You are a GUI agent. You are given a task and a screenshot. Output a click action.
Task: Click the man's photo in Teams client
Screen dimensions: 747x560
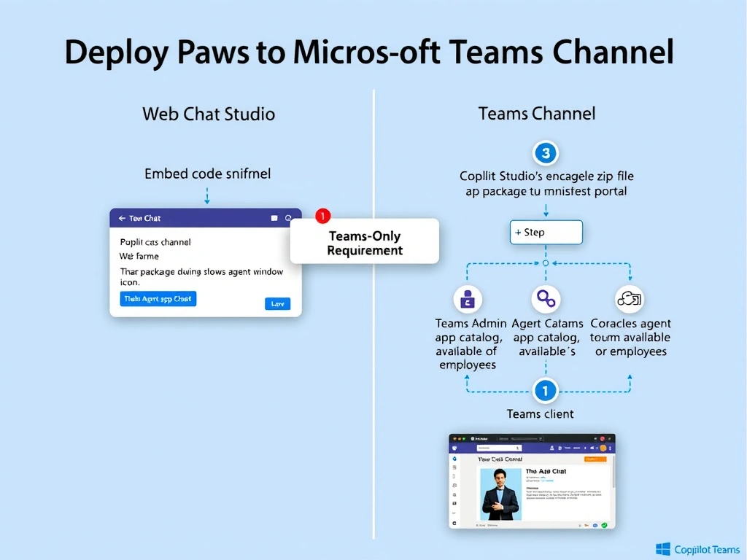click(500, 494)
